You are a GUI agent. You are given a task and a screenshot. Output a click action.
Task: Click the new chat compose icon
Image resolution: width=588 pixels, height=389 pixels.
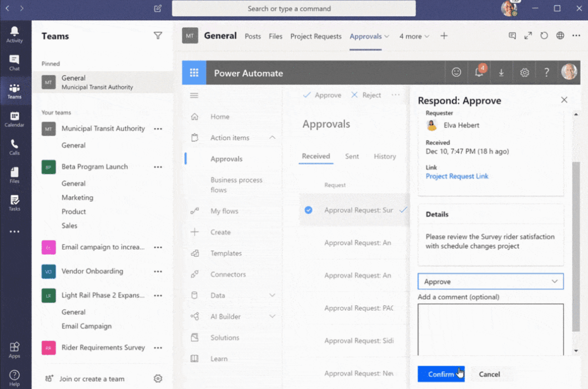(158, 8)
